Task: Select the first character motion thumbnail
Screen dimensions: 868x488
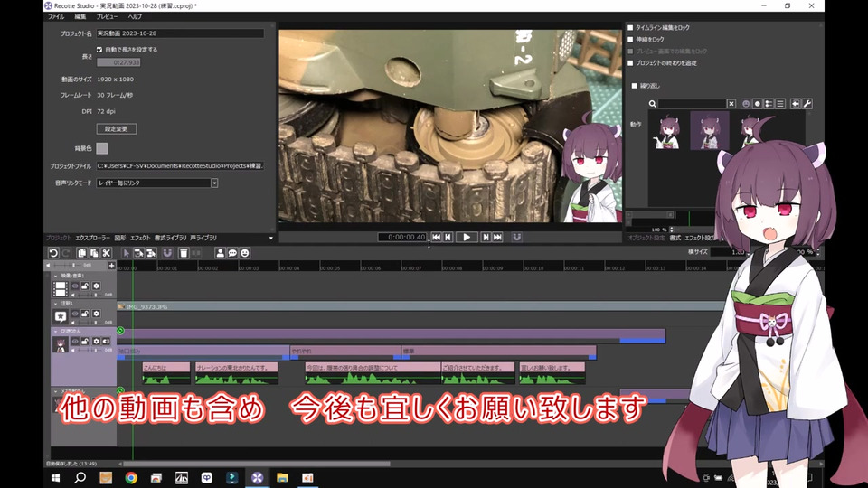Action: (668, 131)
